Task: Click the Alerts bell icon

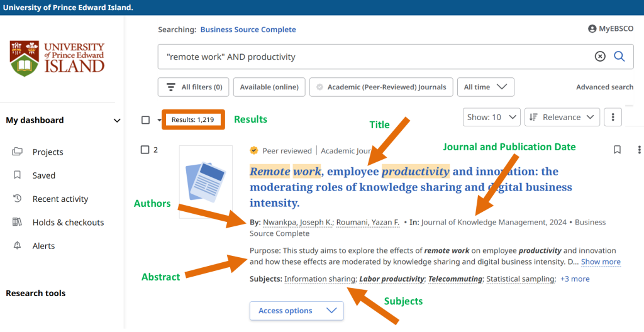Action: coord(17,245)
